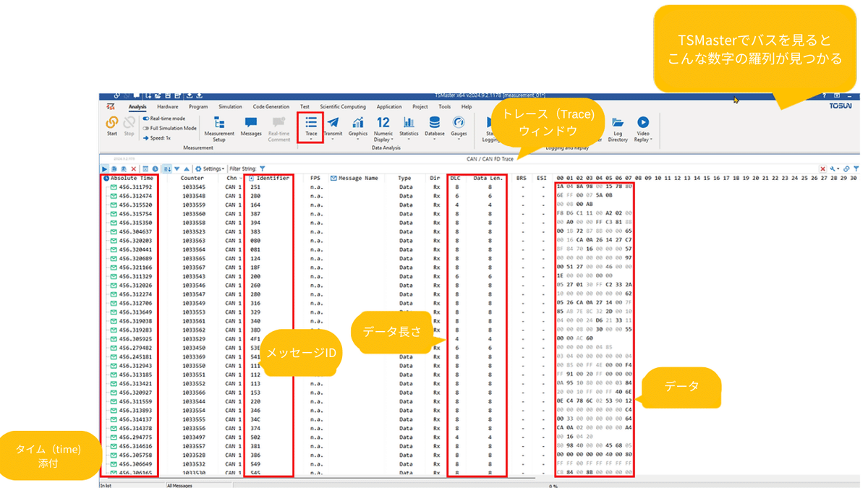Click the Type column header
Viewport: 868px width, 488px height.
click(x=404, y=178)
